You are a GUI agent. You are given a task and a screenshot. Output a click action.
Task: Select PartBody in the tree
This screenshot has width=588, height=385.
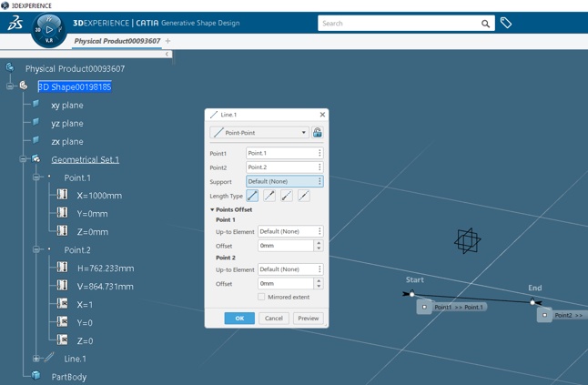(x=69, y=377)
